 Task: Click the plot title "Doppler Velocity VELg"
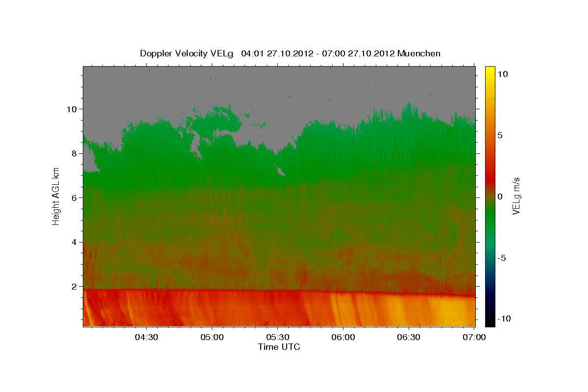point(187,53)
